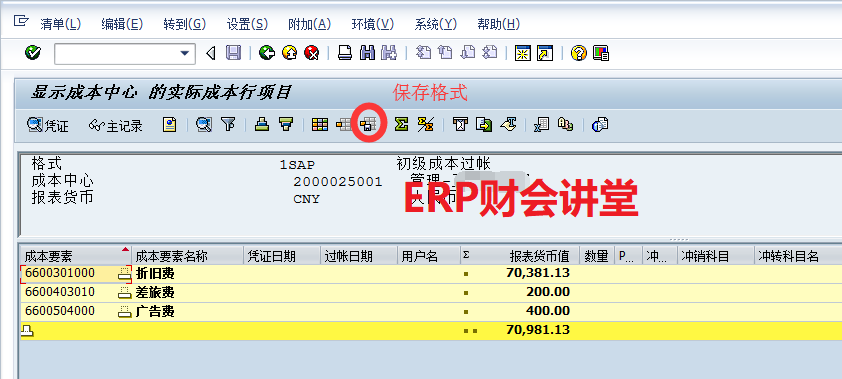Expand subtotal row for 折旧费
The height and width of the screenshot is (379, 842).
point(124,273)
